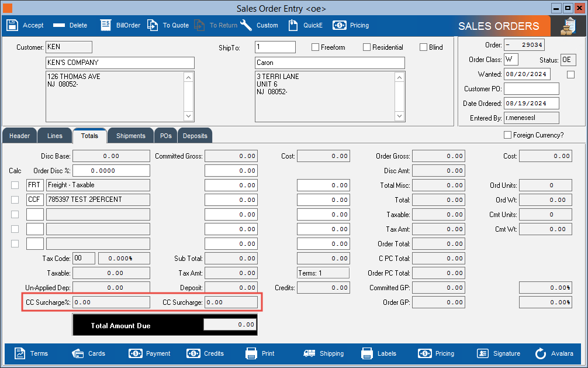Screen dimensions: 588x368
Task: Click the Order Disc % field
Action: [111, 171]
